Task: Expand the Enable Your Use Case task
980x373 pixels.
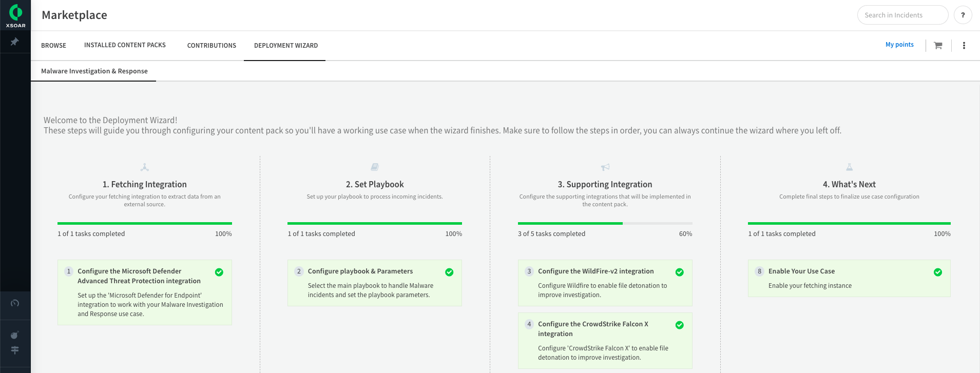Action: [x=801, y=271]
